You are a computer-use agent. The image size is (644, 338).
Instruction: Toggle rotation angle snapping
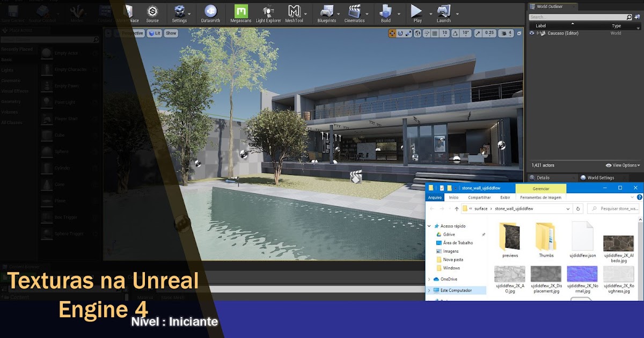(x=455, y=33)
